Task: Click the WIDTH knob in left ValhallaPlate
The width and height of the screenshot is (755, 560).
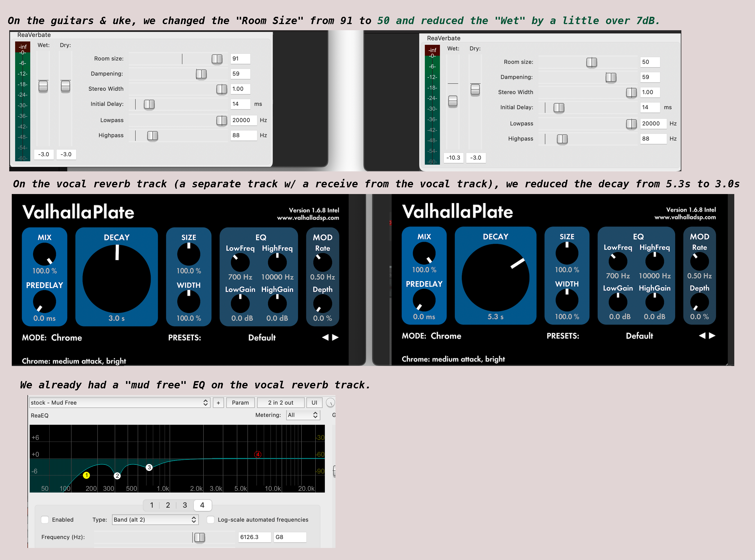Action: click(x=189, y=301)
